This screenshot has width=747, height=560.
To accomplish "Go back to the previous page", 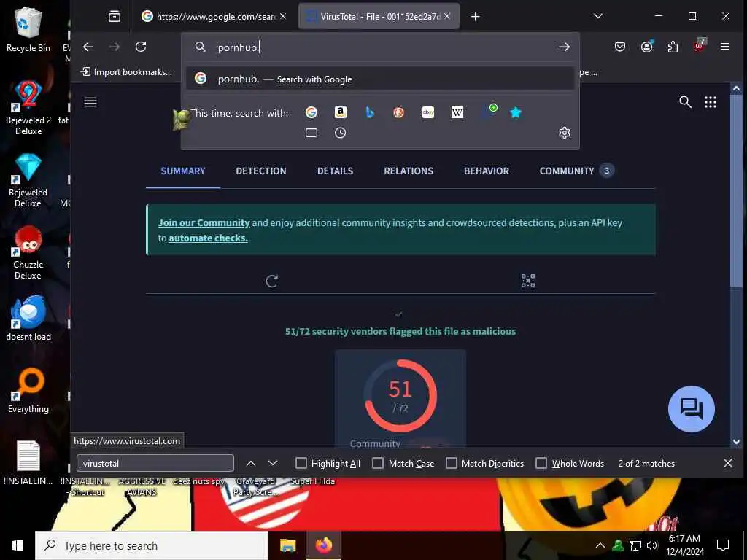I will 88,47.
